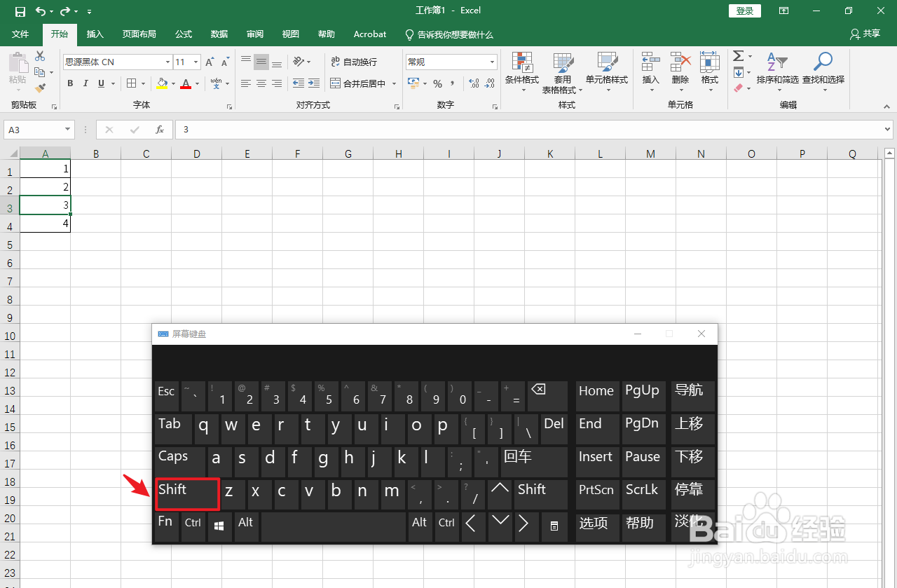Click the insert function fx button
Viewport: 897px width, 588px height.
[160, 130]
